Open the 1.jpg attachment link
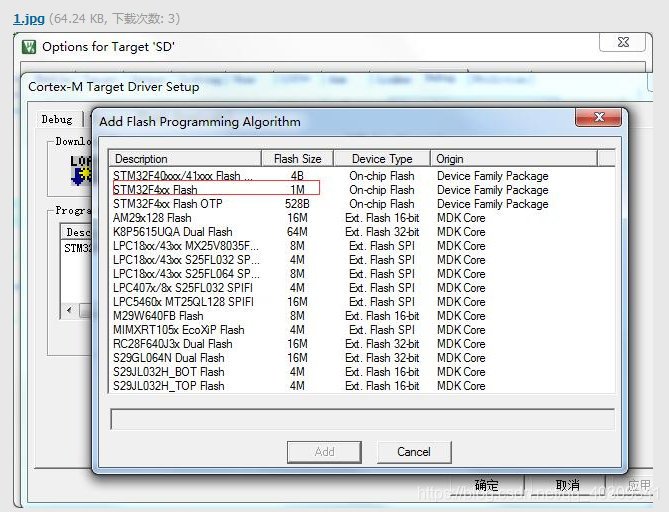 pos(29,19)
